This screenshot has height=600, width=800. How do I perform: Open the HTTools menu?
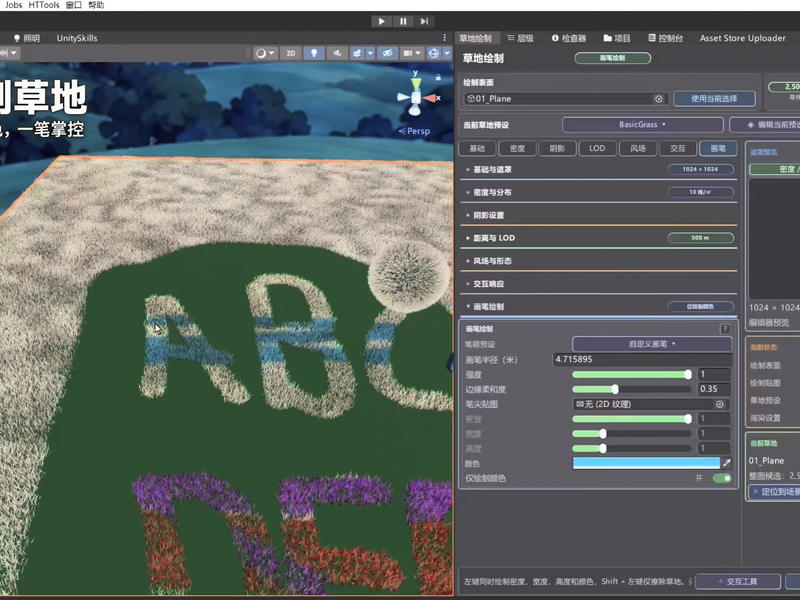tap(43, 5)
